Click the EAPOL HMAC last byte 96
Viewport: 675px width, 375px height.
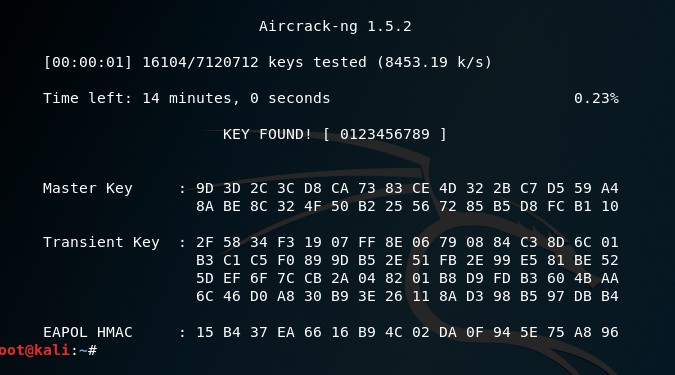(x=610, y=332)
